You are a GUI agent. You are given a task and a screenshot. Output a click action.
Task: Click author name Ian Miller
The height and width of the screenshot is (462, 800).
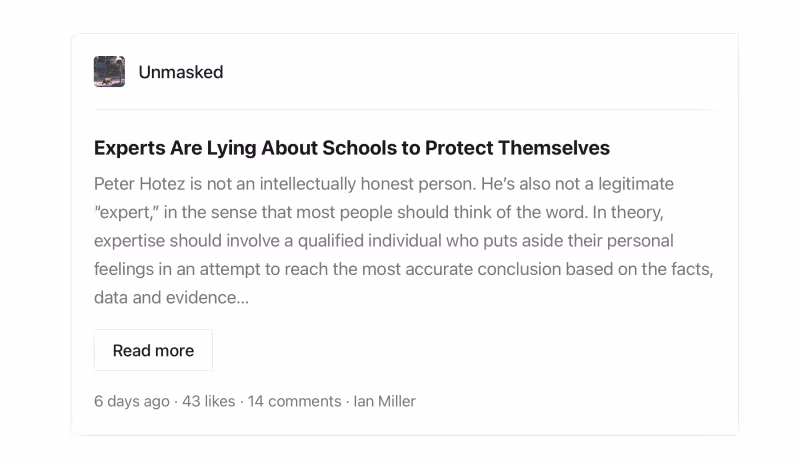(x=384, y=401)
